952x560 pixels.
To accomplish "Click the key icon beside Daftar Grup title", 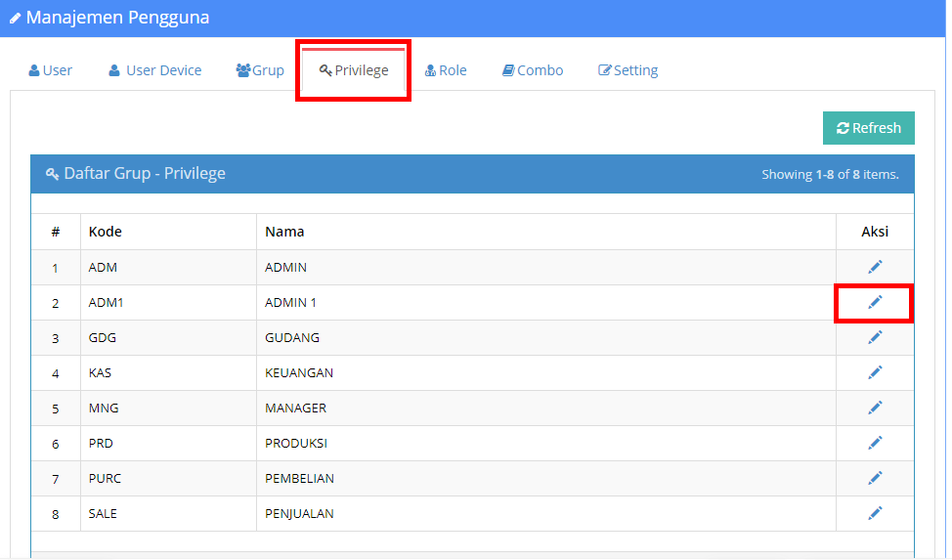I will click(x=52, y=174).
